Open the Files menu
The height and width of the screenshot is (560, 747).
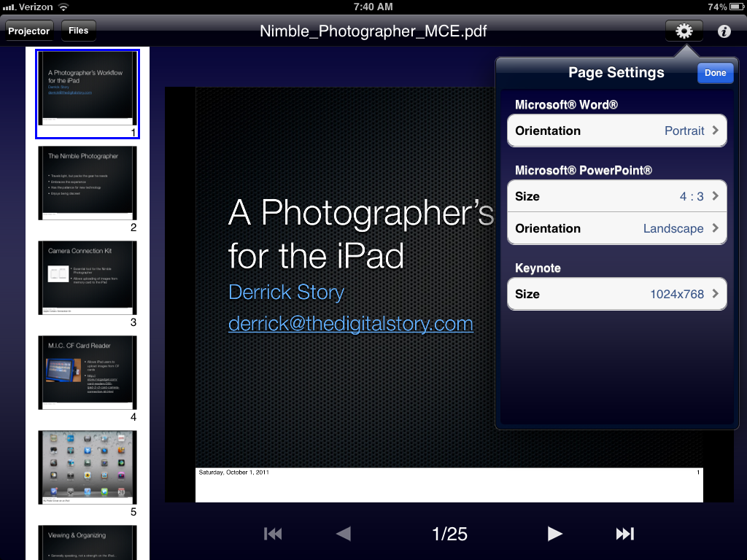[x=79, y=31]
